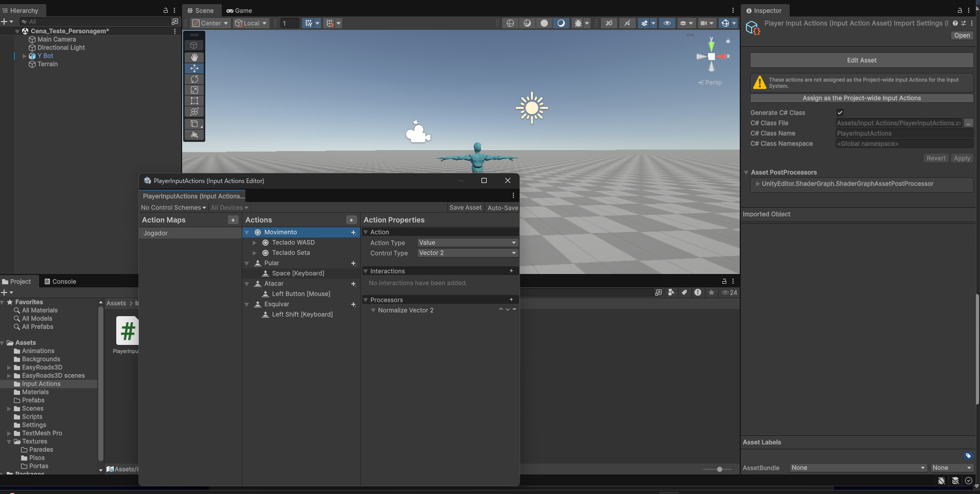Select the Rotate tool

pyautogui.click(x=194, y=79)
